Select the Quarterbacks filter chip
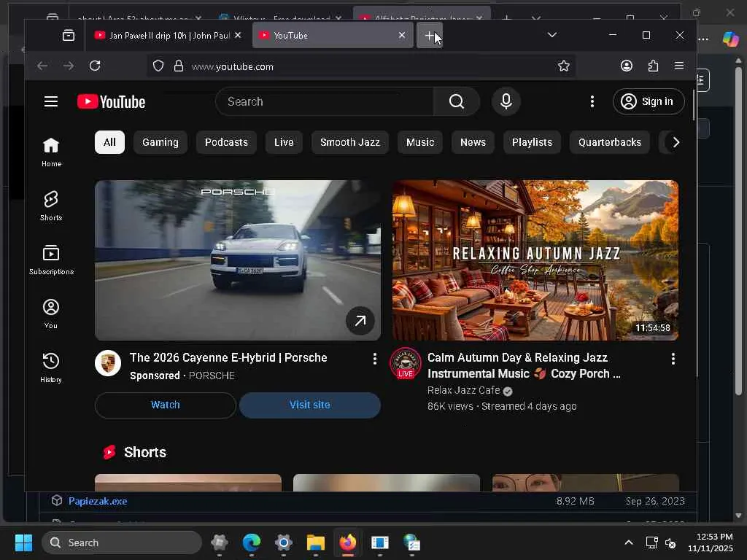This screenshot has width=747, height=560. 610,142
